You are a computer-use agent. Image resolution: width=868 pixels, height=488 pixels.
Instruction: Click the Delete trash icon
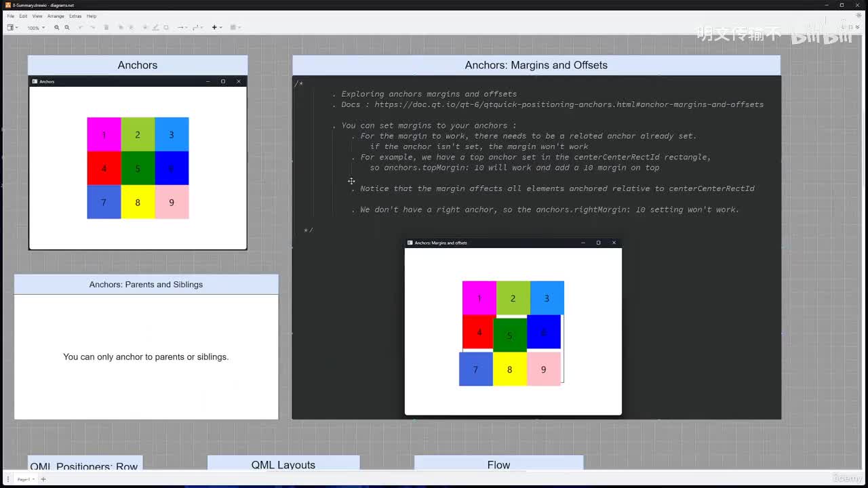[x=106, y=28]
